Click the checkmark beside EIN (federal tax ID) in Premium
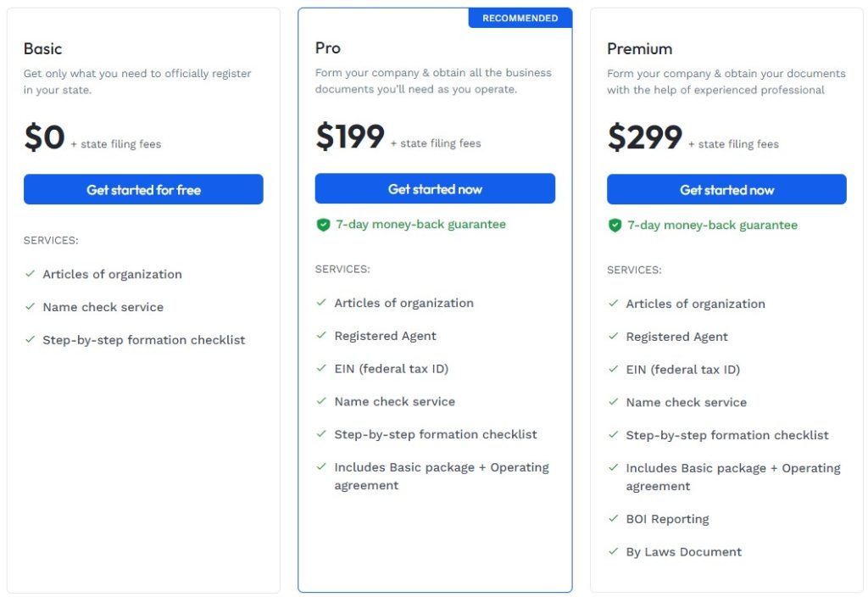The height and width of the screenshot is (597, 868). 613,369
